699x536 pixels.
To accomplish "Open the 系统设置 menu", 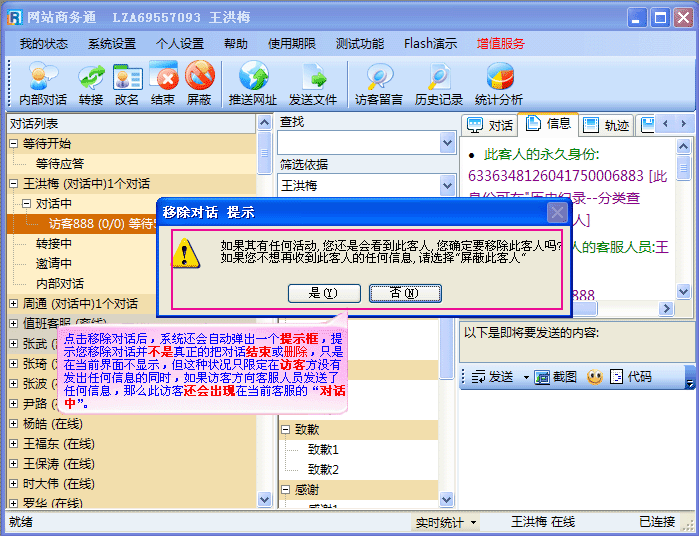I will tap(111, 44).
